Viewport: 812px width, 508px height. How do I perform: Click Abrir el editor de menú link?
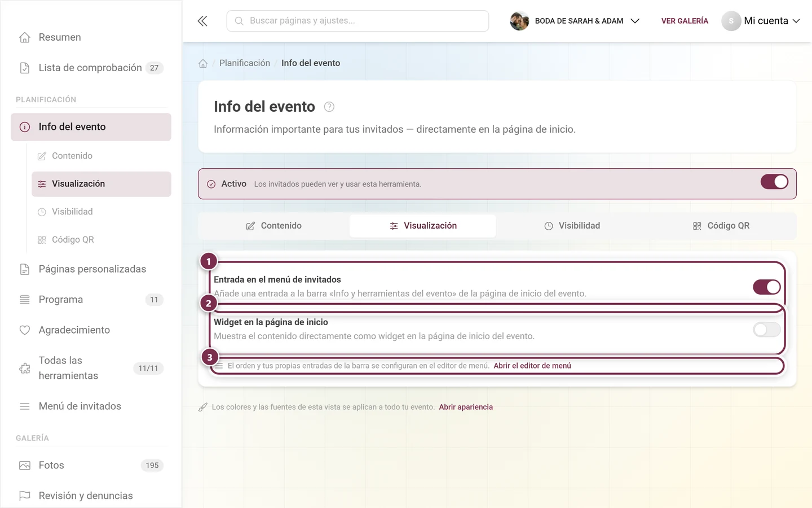[x=532, y=366]
